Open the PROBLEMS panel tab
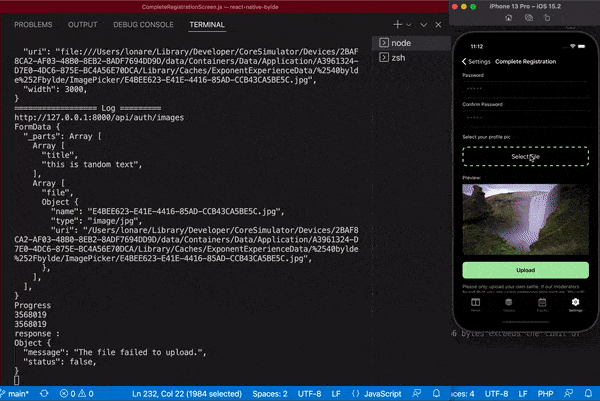600x401 pixels. 33,24
